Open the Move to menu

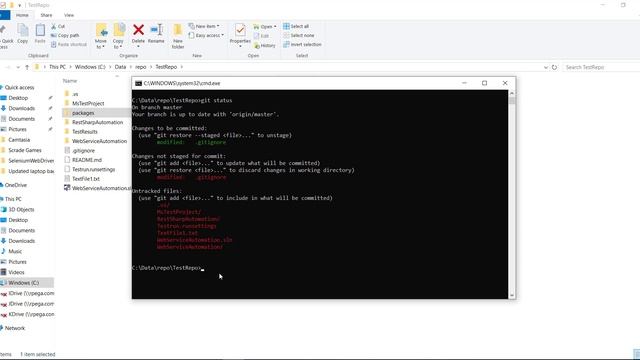pyautogui.click(x=101, y=36)
